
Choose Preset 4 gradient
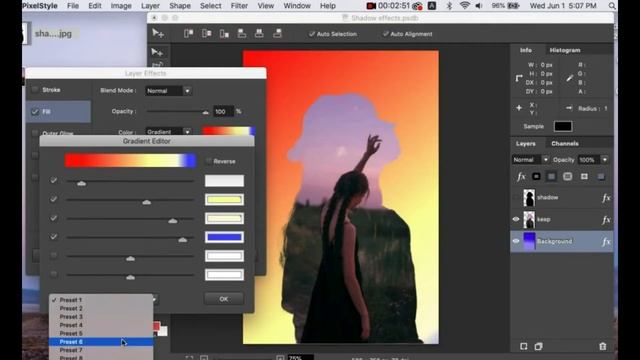pos(101,325)
